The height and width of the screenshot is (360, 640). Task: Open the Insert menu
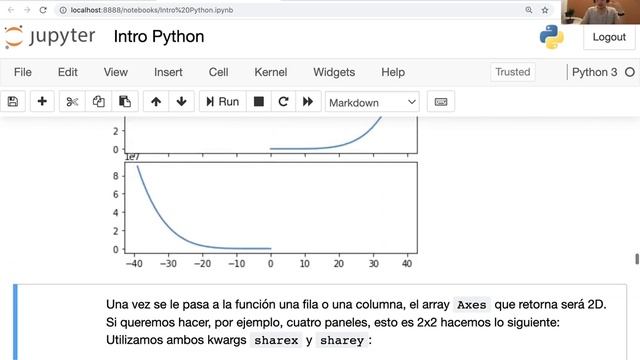[x=168, y=72]
